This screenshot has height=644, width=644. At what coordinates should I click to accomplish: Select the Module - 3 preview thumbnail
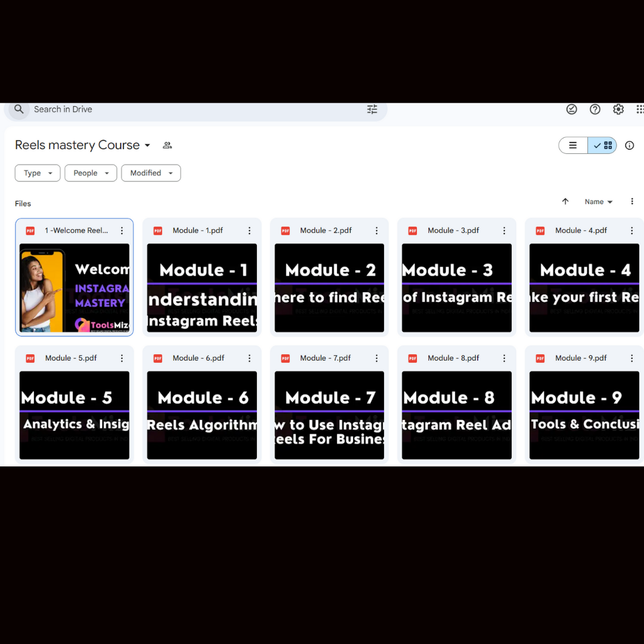(x=457, y=288)
